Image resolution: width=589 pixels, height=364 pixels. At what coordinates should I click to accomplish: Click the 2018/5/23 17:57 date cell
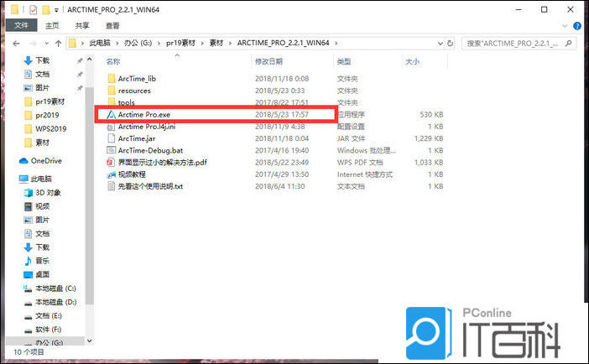coord(282,115)
